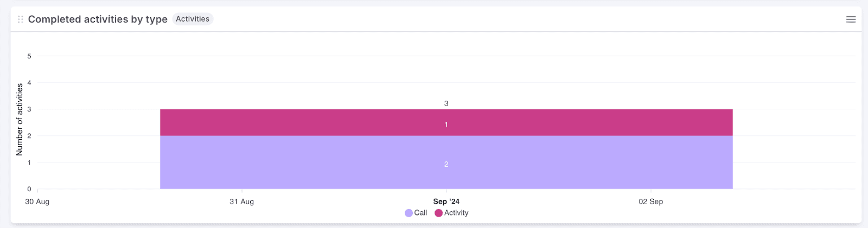Click the Sep '24 x-axis label
Viewport: 868px width, 228px height.
446,201
